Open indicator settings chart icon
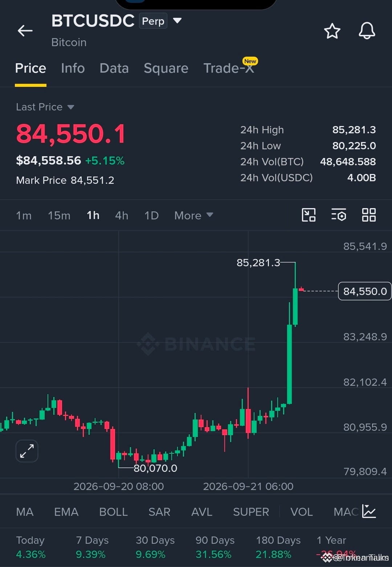This screenshot has width=392, height=567. coord(369,511)
